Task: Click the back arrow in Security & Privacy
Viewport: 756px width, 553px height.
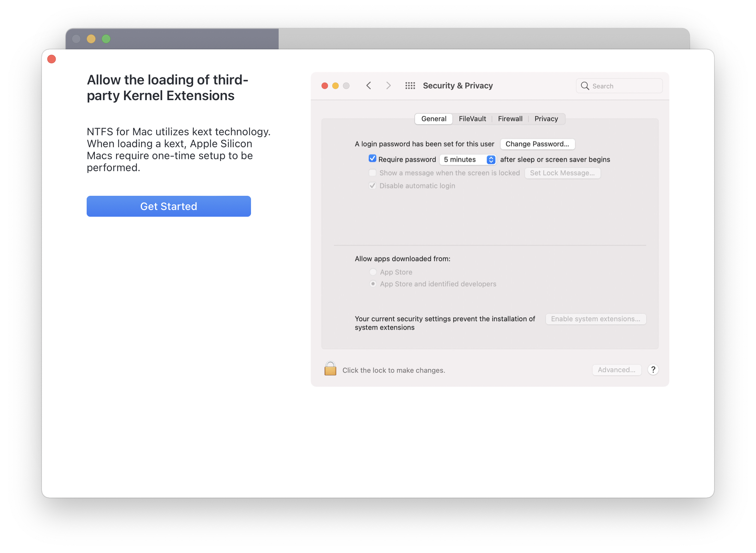Action: tap(369, 86)
